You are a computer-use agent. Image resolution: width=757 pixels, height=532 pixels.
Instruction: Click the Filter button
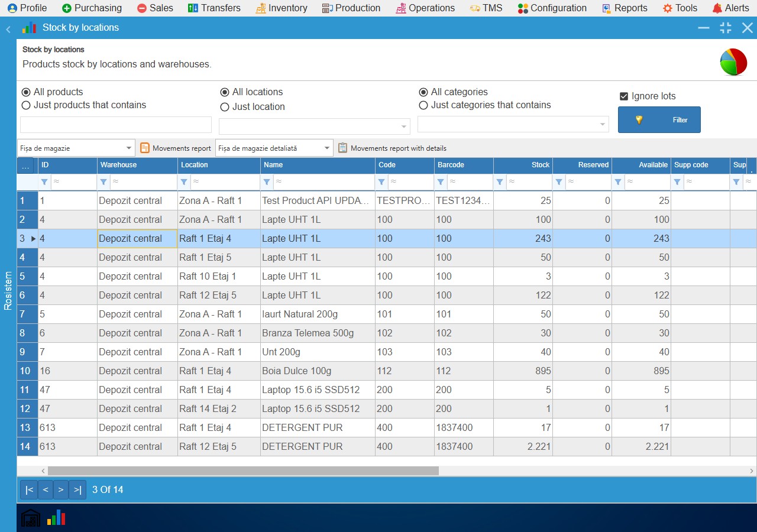click(659, 119)
